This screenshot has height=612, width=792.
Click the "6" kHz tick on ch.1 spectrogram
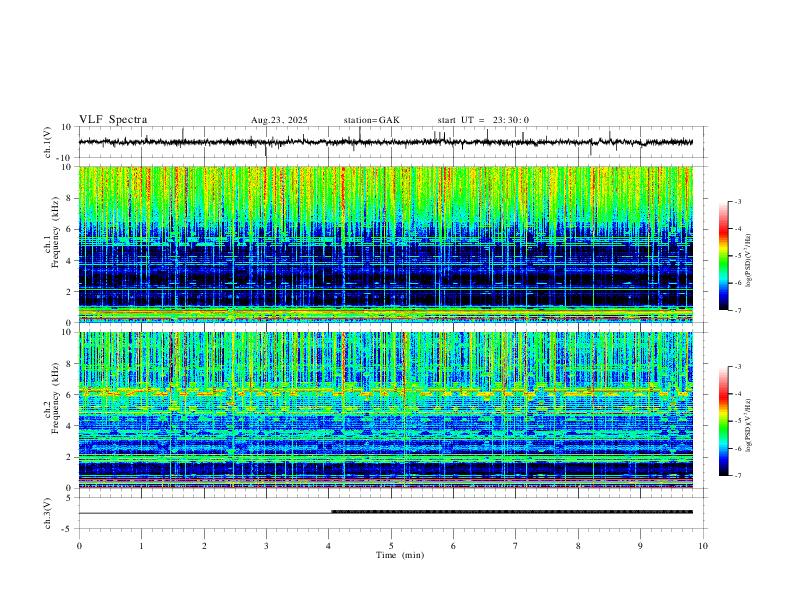point(70,229)
